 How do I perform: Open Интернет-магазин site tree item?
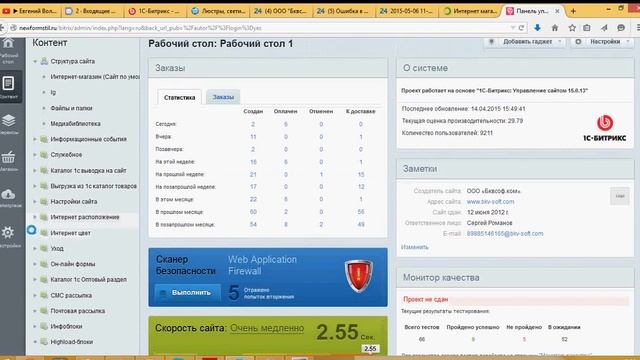[95, 77]
